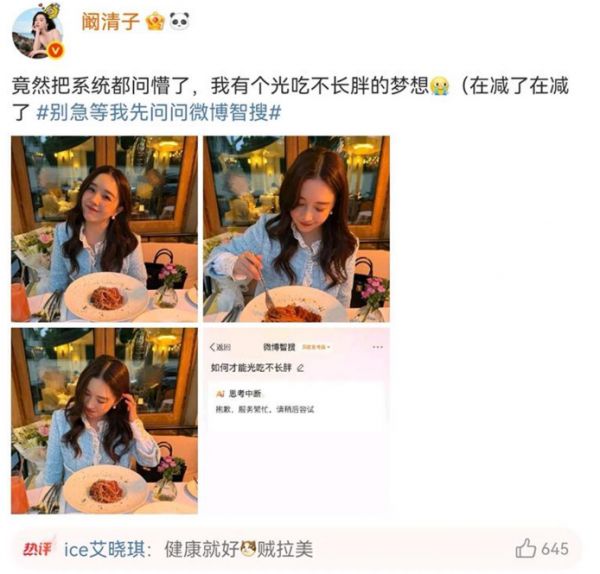Image resolution: width=600 pixels, height=574 pixels.
Task: Click the 热评 hot comment tag
Action: [x=37, y=548]
